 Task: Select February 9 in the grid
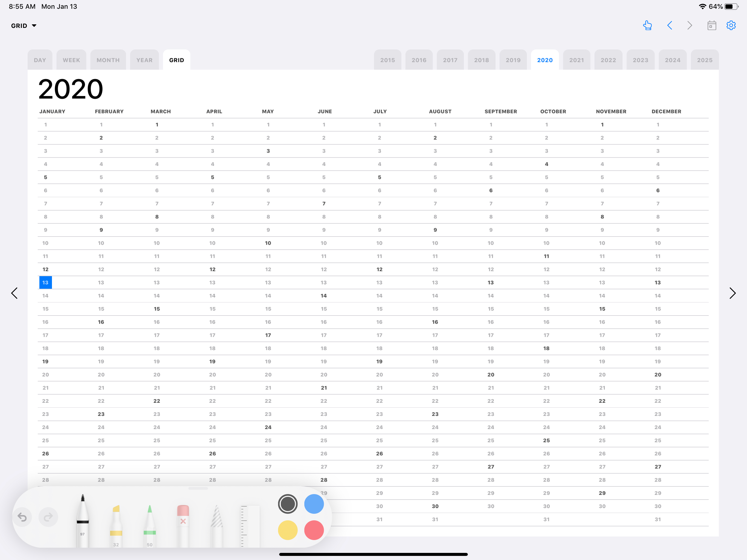coord(101,230)
